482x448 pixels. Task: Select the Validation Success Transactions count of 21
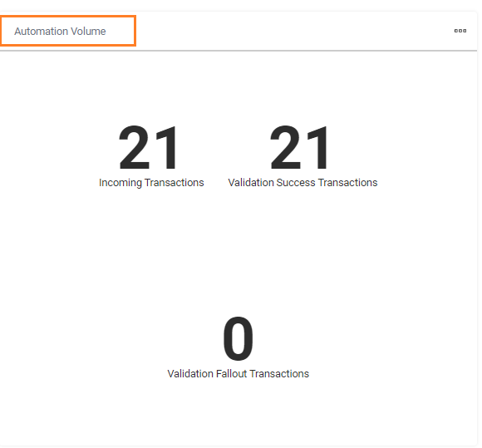point(299,148)
